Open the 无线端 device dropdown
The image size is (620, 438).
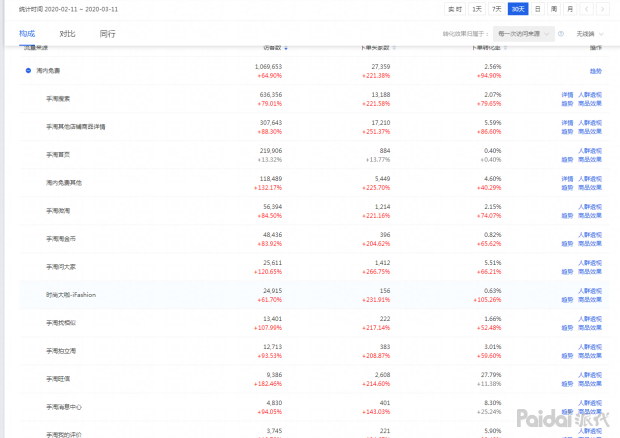click(590, 34)
